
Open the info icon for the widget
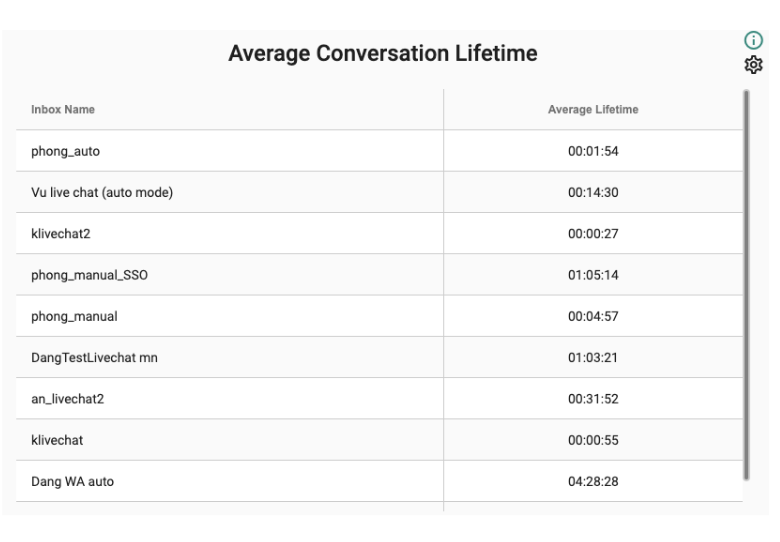753,40
